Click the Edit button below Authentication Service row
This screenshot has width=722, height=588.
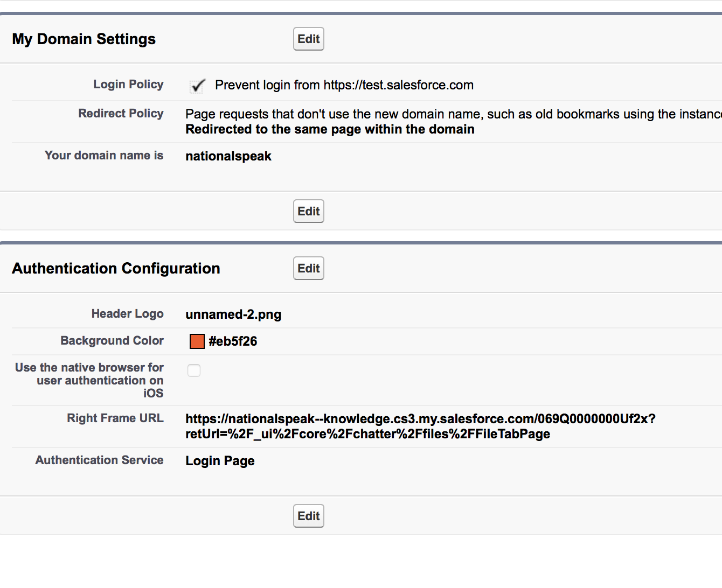click(x=308, y=516)
